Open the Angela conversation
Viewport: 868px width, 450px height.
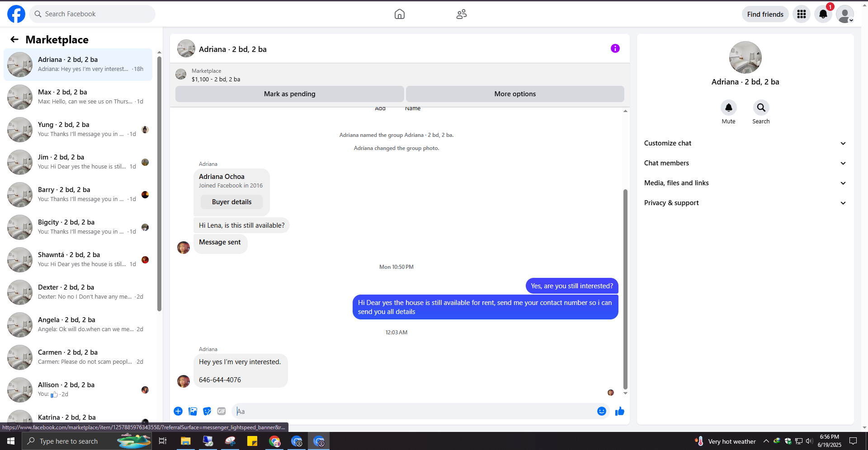tap(78, 325)
